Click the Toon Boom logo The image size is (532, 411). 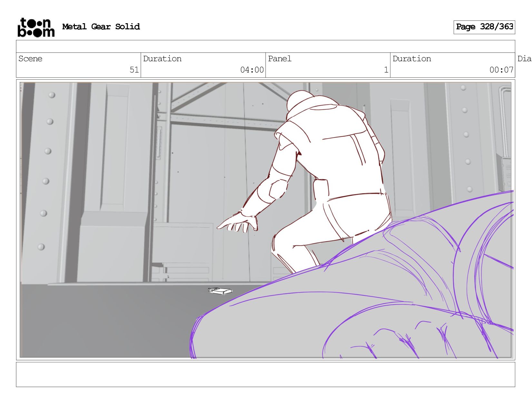36,27
